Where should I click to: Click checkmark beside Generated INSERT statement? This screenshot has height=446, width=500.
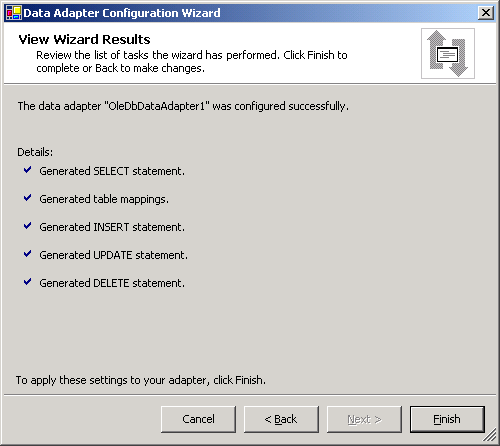click(27, 226)
